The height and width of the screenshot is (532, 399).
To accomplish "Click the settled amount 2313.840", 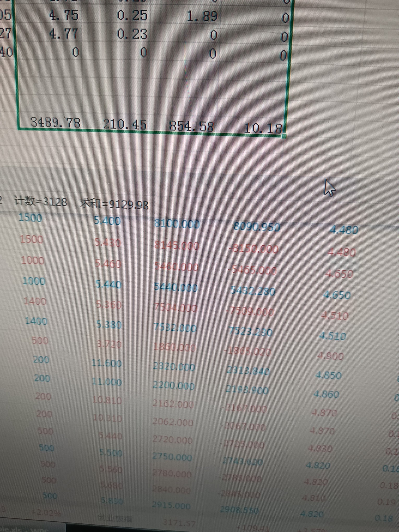I will click(248, 370).
